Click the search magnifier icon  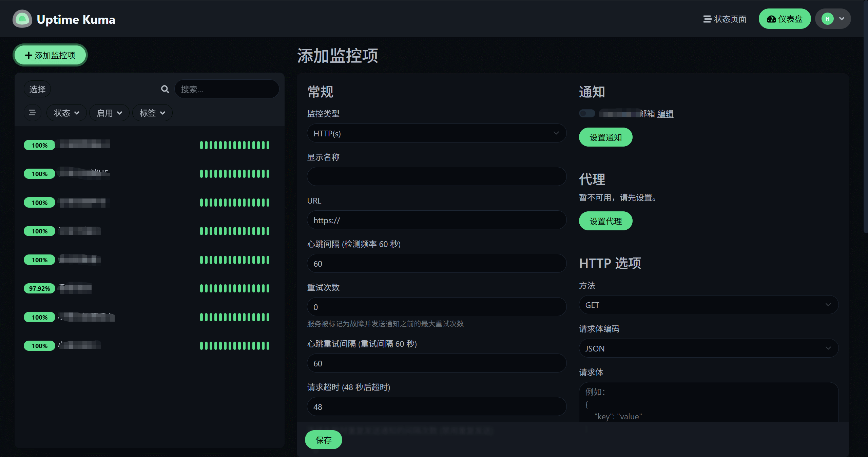[165, 89]
